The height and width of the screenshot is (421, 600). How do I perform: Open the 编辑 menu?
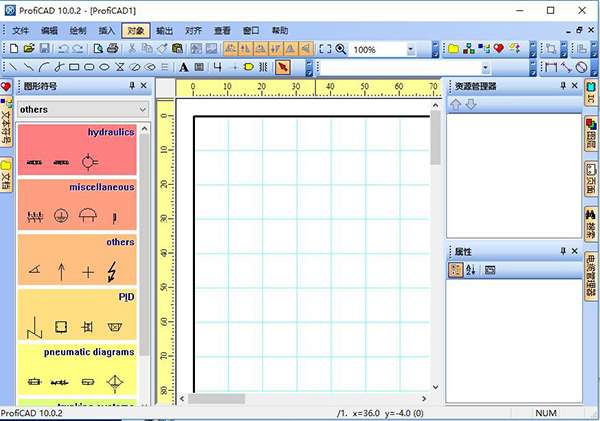click(x=49, y=31)
